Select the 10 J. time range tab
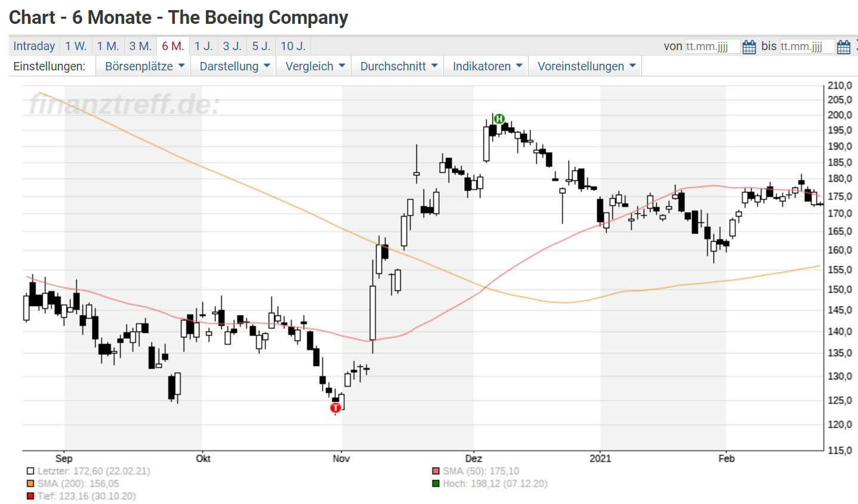This screenshot has height=504, width=858. (293, 46)
